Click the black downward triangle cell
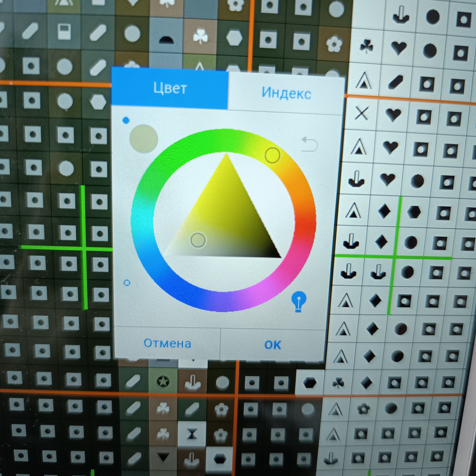The width and height of the screenshot is (476, 476). [163, 456]
